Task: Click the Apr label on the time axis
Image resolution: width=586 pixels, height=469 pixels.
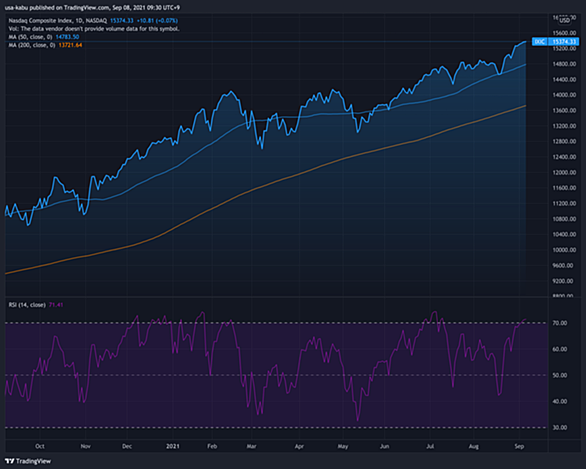Action: coord(299,446)
